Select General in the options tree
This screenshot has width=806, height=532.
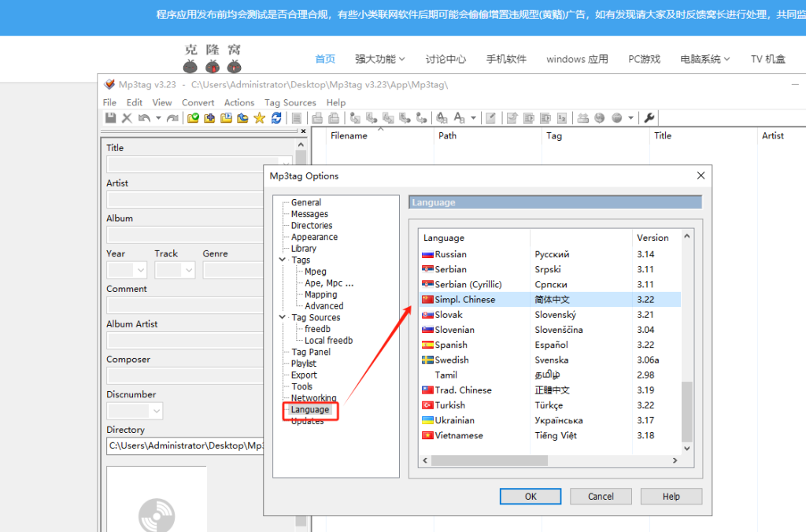[306, 202]
